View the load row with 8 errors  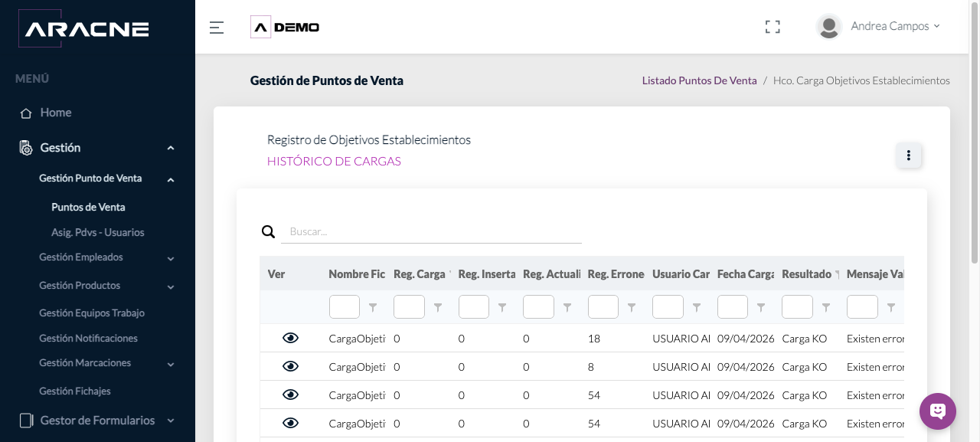pos(290,366)
